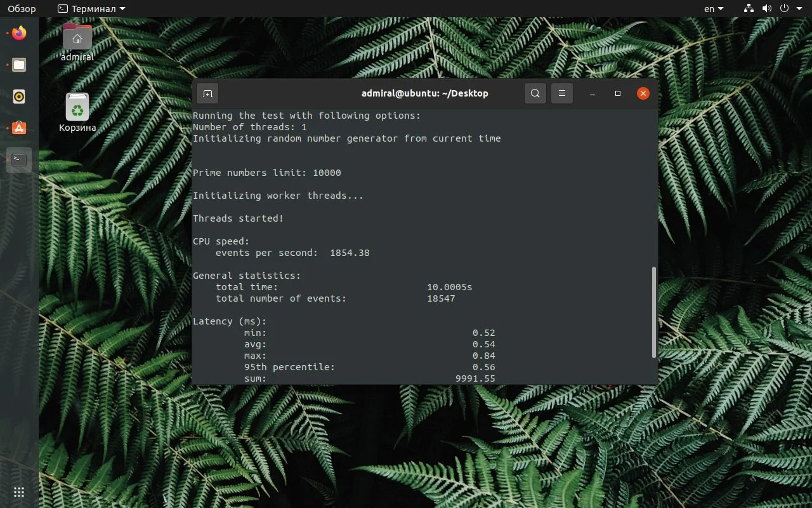Launch Firefox from the dock
812x508 pixels.
click(19, 33)
